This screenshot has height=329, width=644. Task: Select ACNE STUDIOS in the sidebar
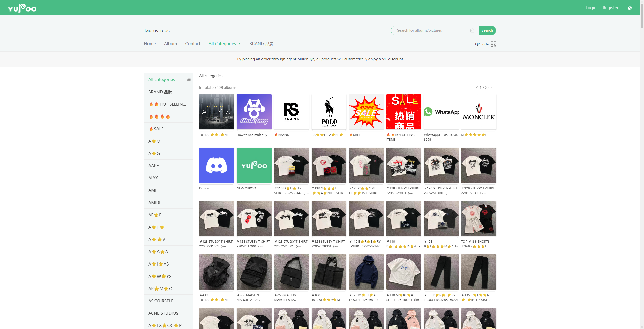pos(168,313)
